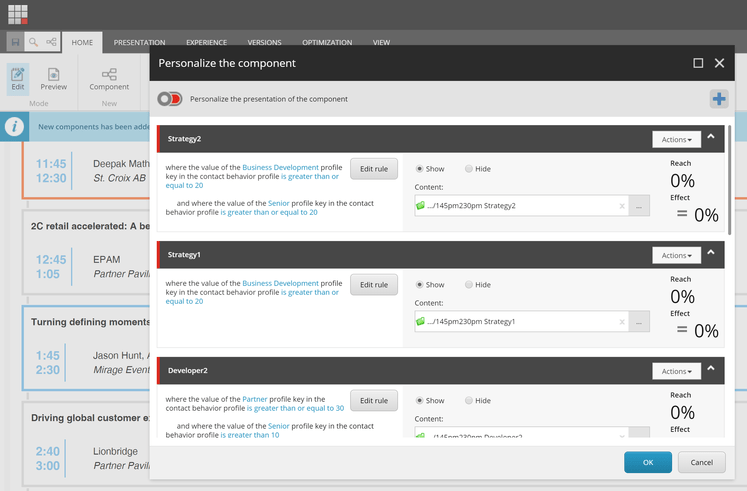The image size is (747, 491).
Task: Collapse the Developer2 condition panel
Action: [711, 368]
